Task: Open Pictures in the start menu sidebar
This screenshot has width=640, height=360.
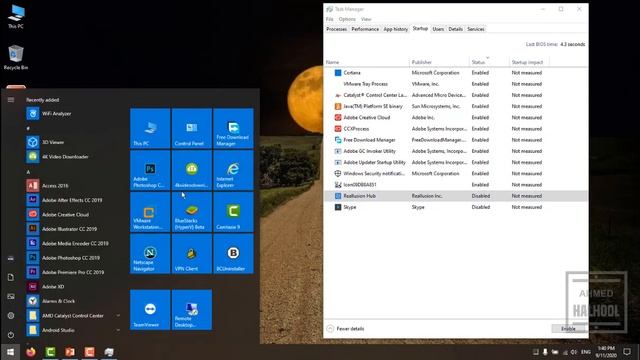Action: 11,296
